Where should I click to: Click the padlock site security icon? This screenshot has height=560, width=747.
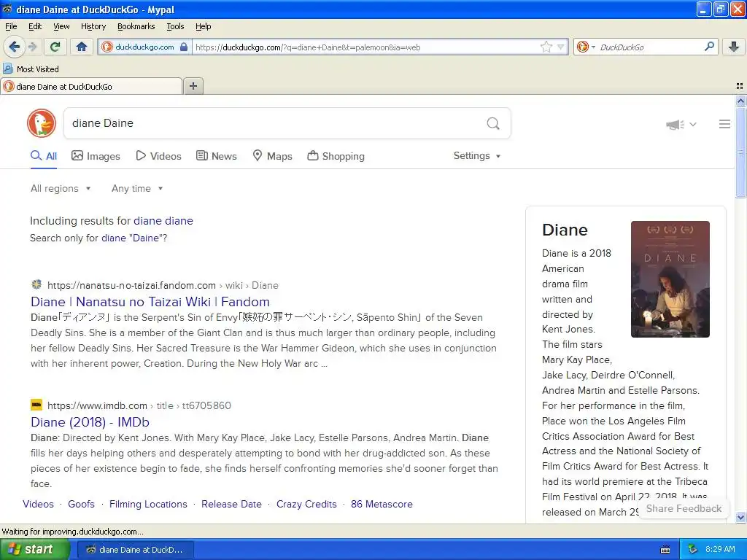tap(184, 47)
